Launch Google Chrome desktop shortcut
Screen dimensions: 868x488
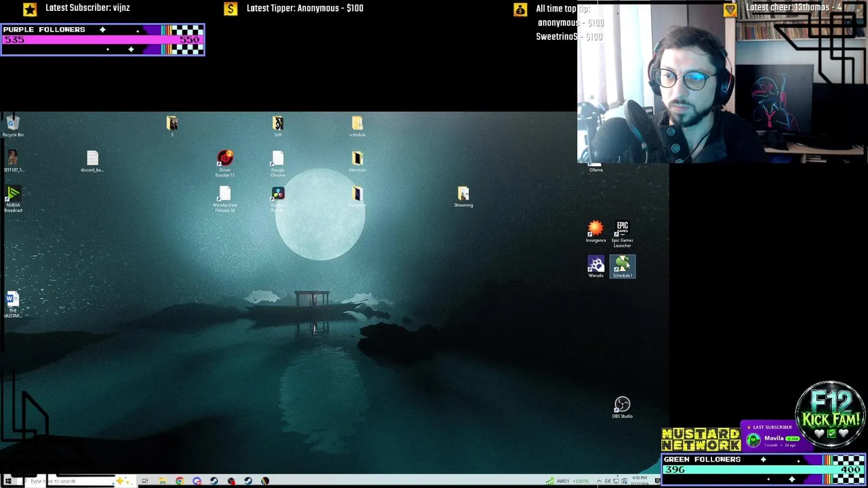(278, 164)
